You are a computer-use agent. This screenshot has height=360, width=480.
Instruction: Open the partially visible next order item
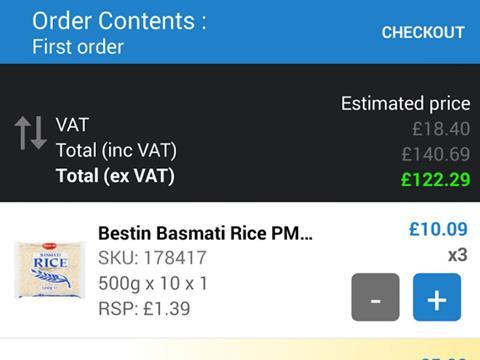[x=240, y=350]
